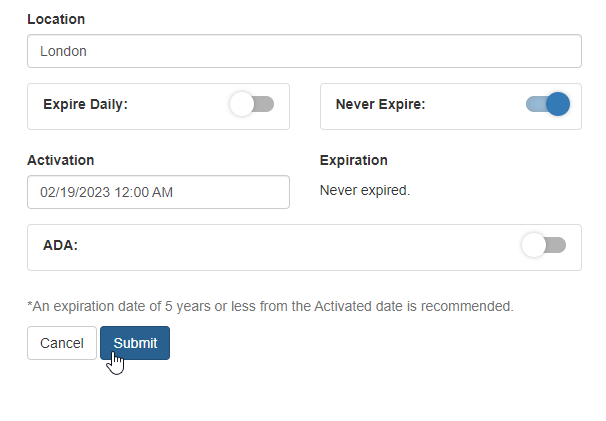Click the white knob of ADA switch
The width and height of the screenshot is (606, 421).
tap(534, 245)
